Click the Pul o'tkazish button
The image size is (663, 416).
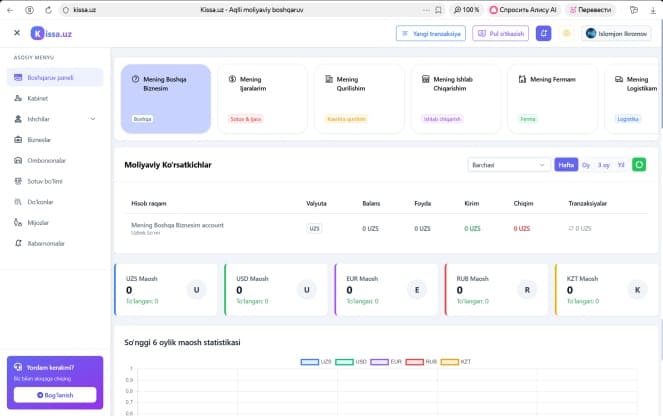click(x=501, y=33)
